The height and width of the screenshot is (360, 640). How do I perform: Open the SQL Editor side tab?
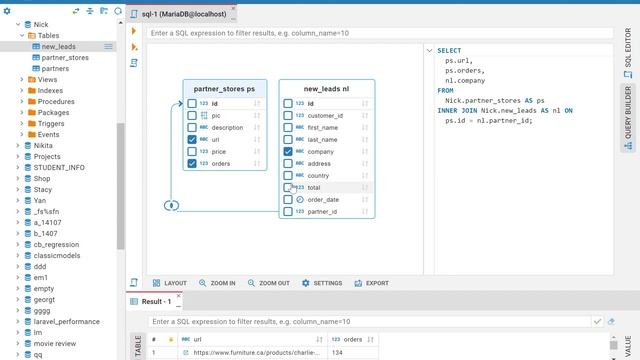[628, 53]
